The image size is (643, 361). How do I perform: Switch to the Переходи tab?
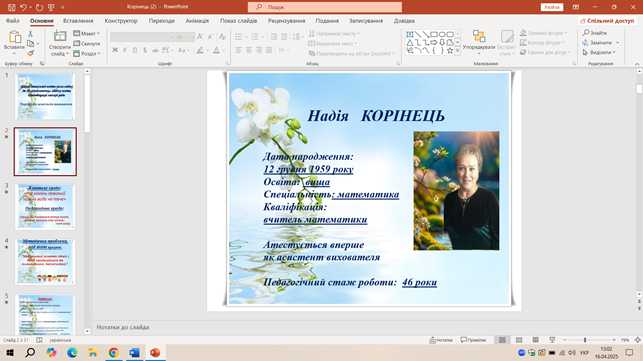[162, 21]
